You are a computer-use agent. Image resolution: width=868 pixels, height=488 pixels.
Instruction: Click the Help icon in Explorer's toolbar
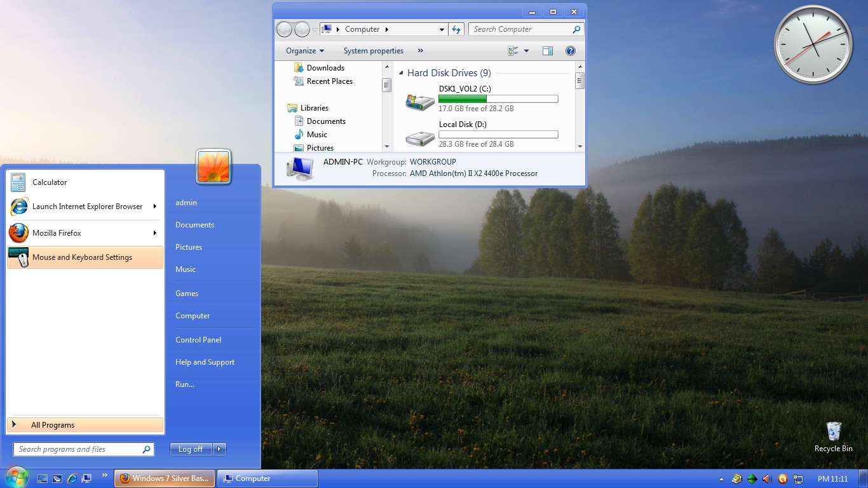(571, 50)
